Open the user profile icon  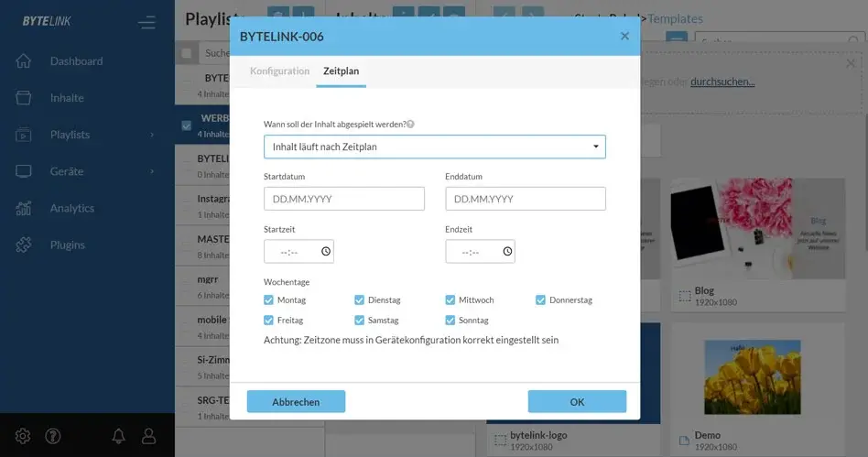click(148, 437)
